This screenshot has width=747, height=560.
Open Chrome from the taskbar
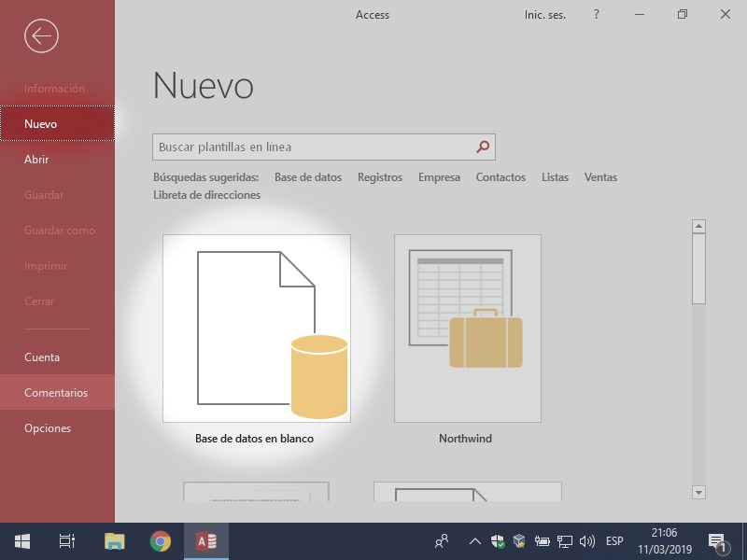[x=161, y=541]
